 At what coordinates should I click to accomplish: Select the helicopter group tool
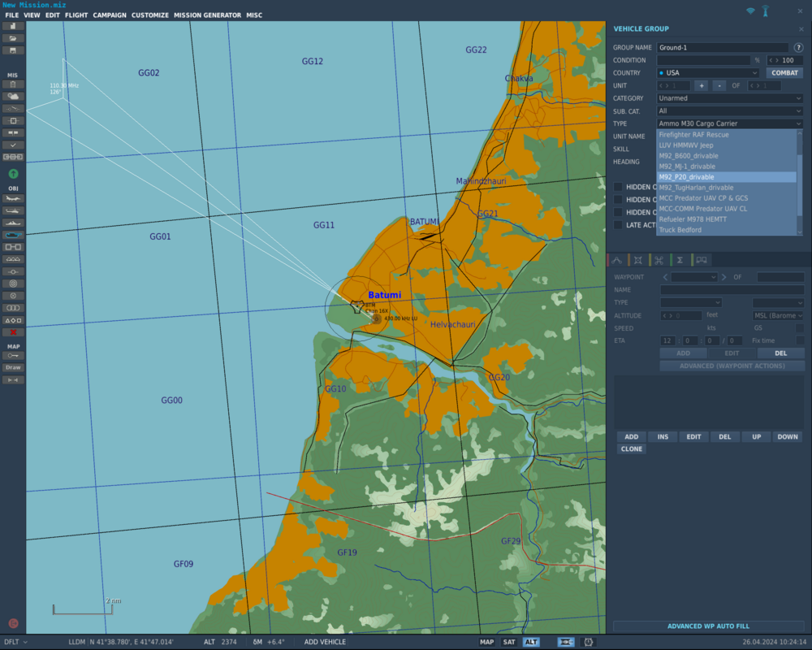13,210
